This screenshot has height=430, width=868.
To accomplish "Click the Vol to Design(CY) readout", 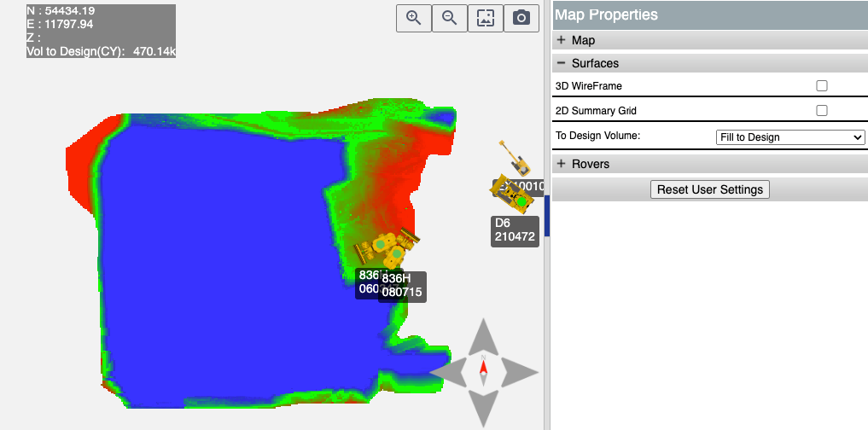I will (102, 52).
